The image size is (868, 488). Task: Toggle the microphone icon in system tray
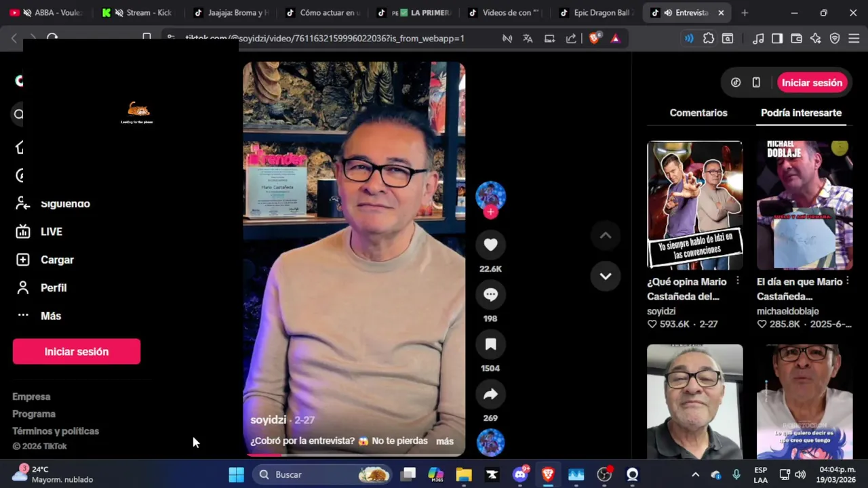point(736,474)
